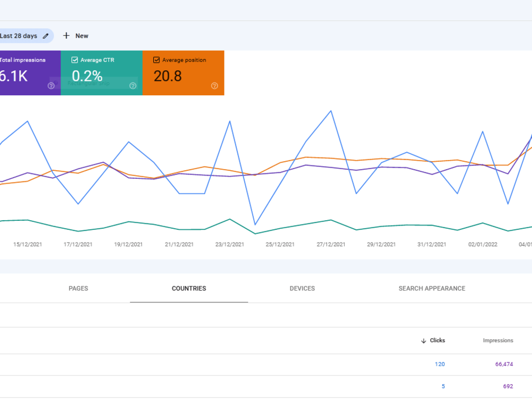The height and width of the screenshot is (399, 532).
Task: Click the 17/12/2021 axis label
Action: pos(78,244)
